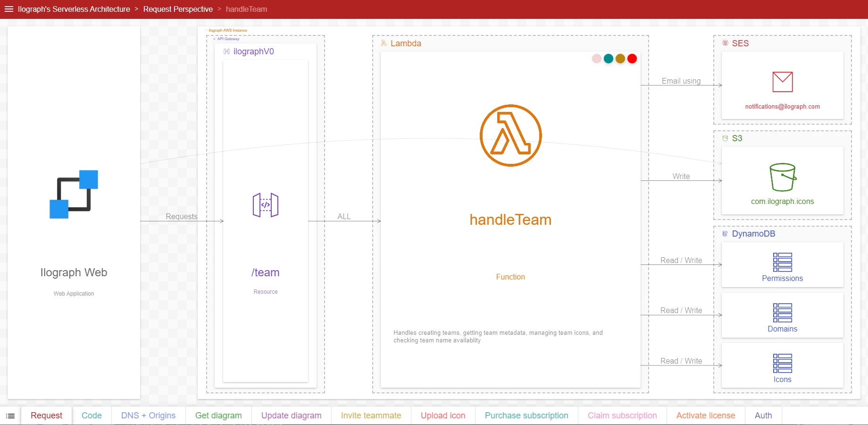Screen dimensions: 868x425
Task: Click the ilographV0 API label
Action: click(x=253, y=51)
